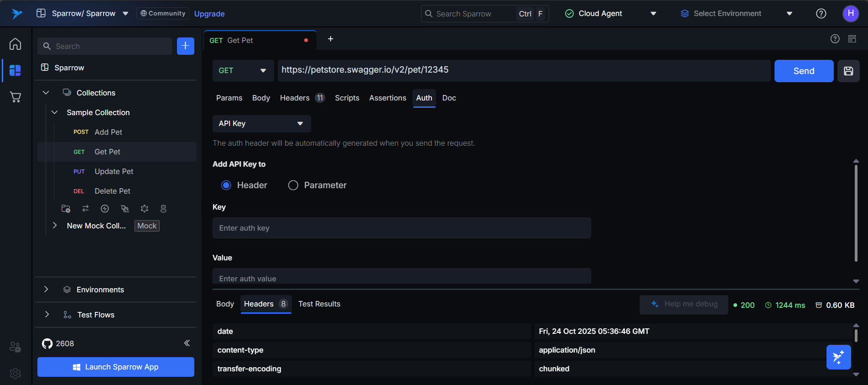
Task: Click the Send button
Action: tap(804, 71)
